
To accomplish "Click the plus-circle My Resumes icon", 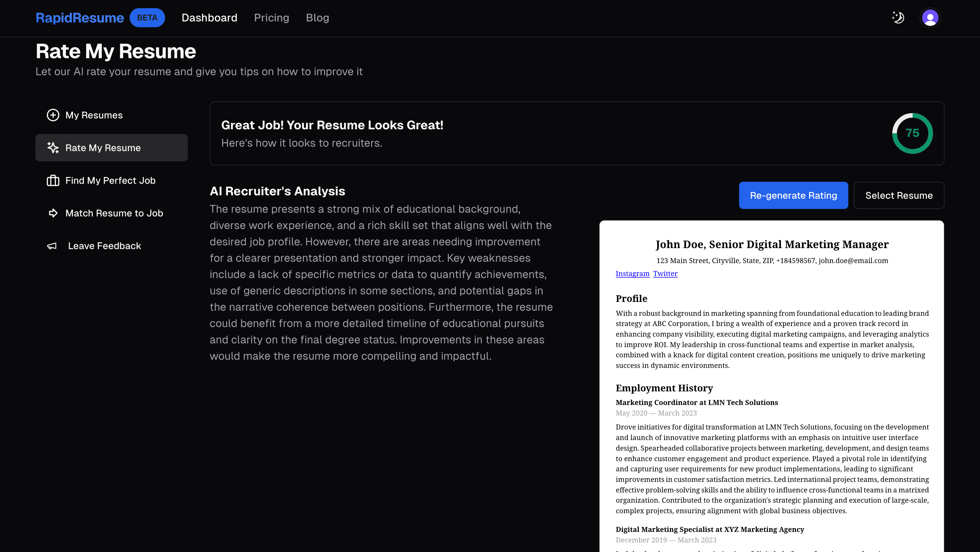I will (x=53, y=115).
